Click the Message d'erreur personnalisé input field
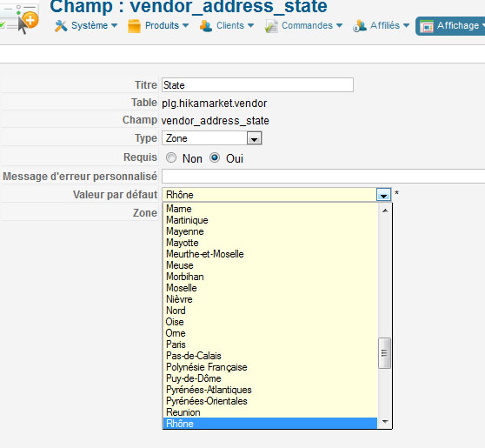The image size is (485, 448). [323, 177]
